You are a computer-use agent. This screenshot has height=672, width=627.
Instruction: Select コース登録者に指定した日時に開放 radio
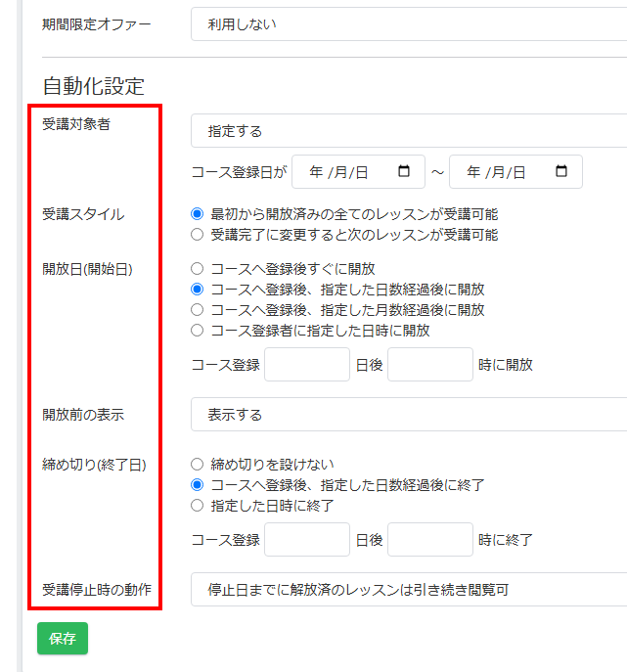click(x=198, y=331)
